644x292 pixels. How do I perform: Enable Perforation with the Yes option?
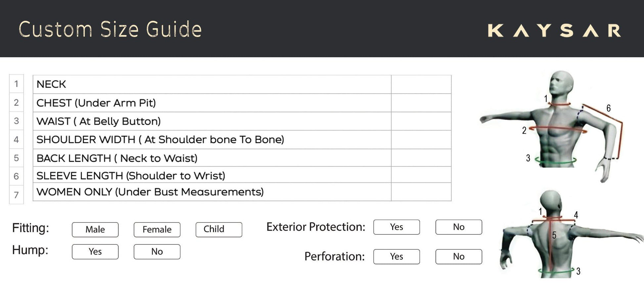tap(396, 257)
